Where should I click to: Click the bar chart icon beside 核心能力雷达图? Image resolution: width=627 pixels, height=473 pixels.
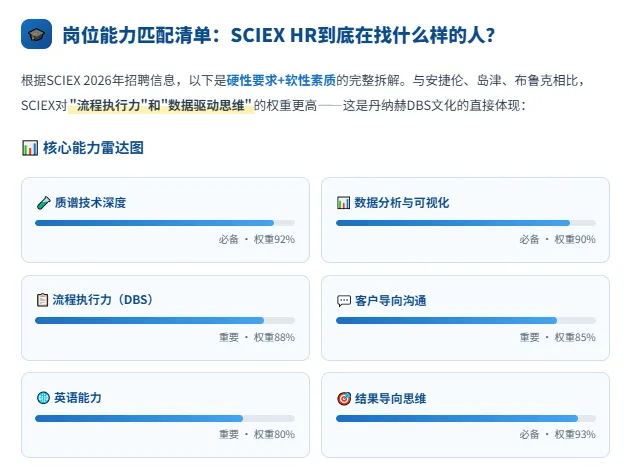(x=30, y=148)
